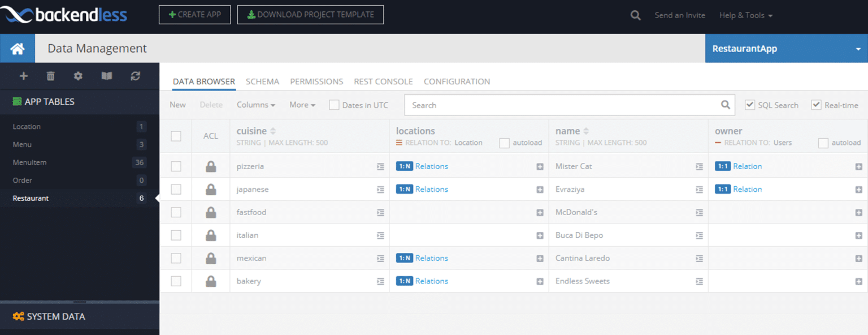Viewport: 868px width, 335px height.
Task: Open the documentation book icon
Action: [x=107, y=75]
